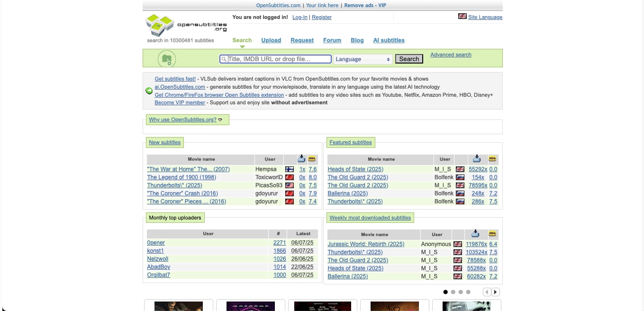644x311 pixels.
Task: Click the Log-In link
Action: [x=300, y=17]
